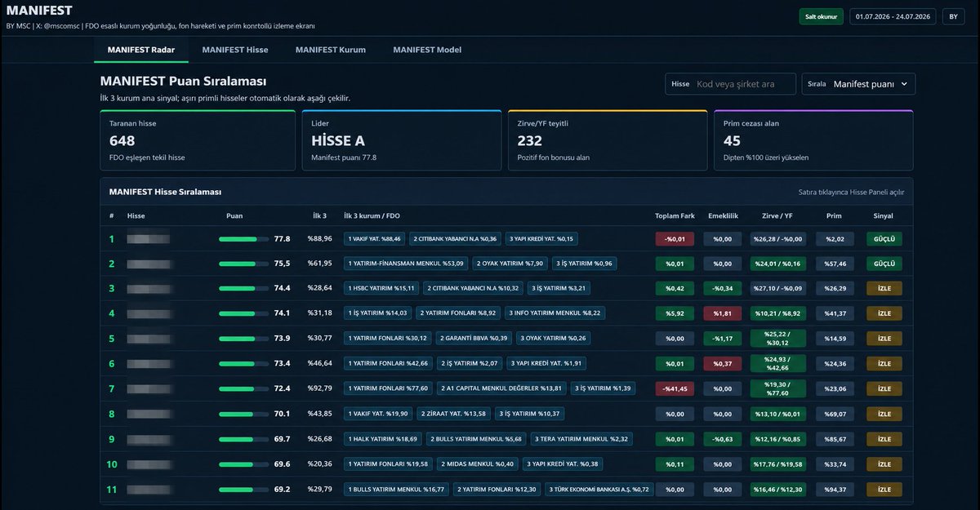The height and width of the screenshot is (510, 980).
Task: Switch to the MANIFEST Hisse tab
Action: [x=235, y=50]
